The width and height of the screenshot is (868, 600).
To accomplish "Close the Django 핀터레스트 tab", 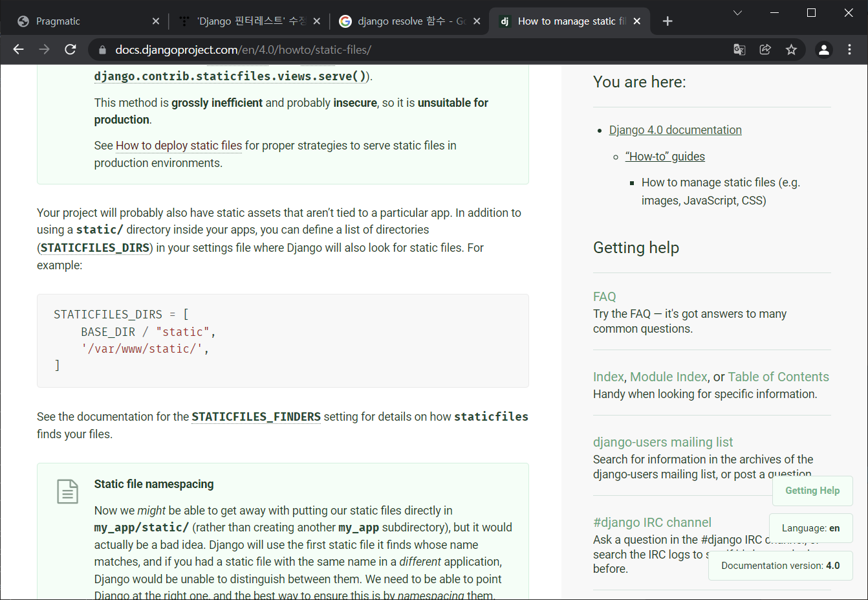I will (317, 21).
